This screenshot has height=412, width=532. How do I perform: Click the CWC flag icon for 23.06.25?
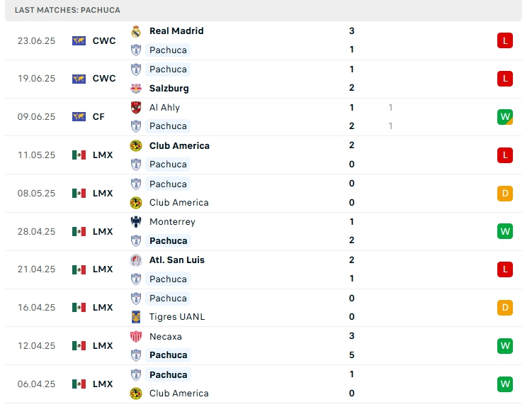coord(79,41)
